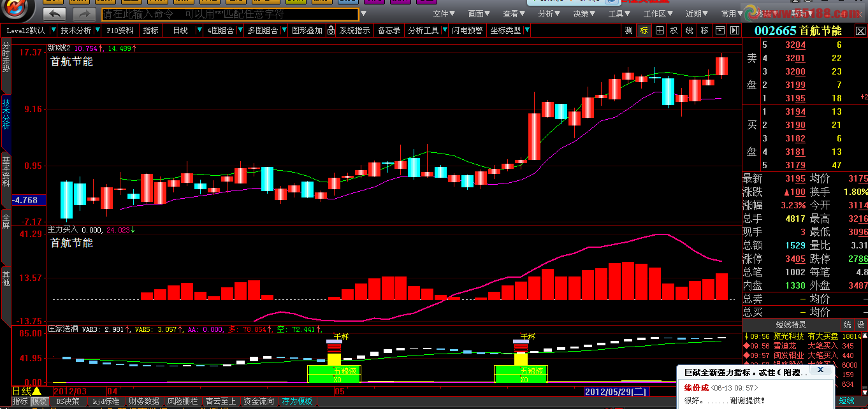Image resolution: width=868 pixels, height=409 pixels.
Task: Expand the 技术分析 dropdown arrow
Action: click(x=98, y=30)
